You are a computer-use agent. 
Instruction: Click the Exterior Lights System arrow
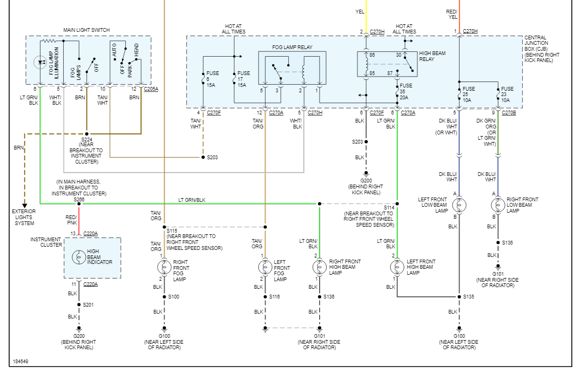pos(24,206)
